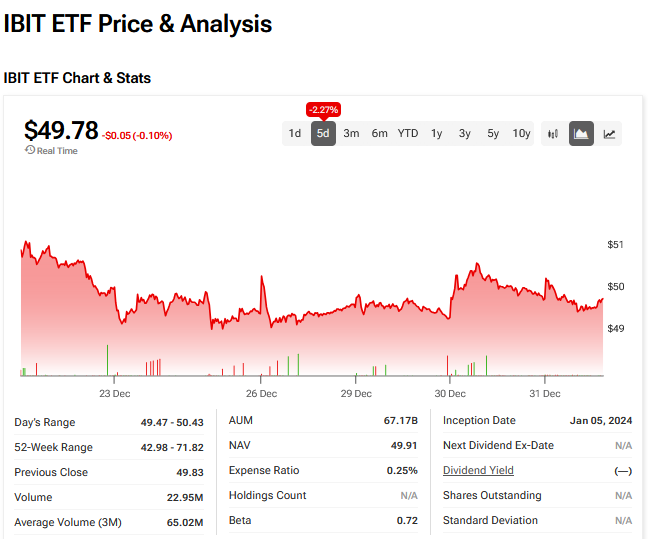Show the 6m price chart
Viewport: 648px width, 539px height.
coord(379,133)
